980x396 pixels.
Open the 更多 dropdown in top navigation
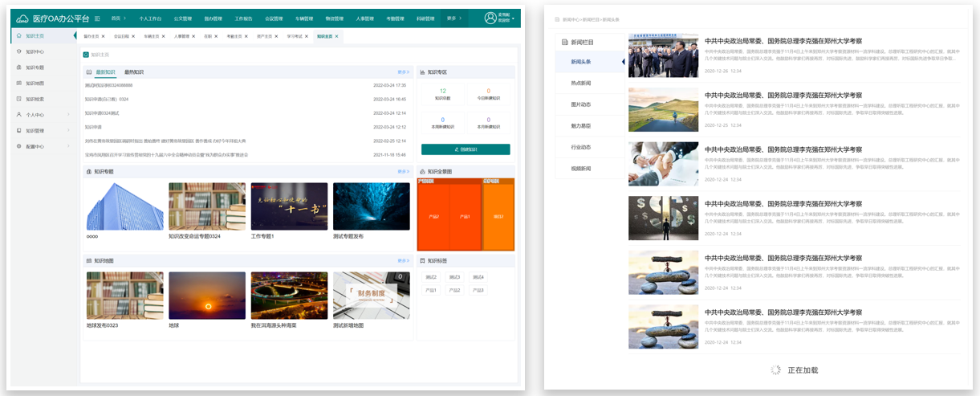455,18
